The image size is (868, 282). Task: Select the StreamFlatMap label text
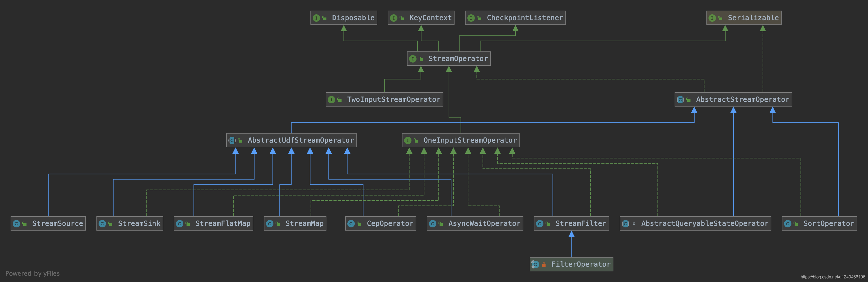(223, 223)
